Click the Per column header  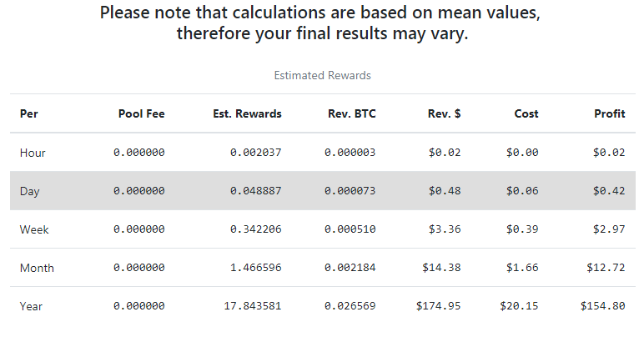tap(28, 113)
